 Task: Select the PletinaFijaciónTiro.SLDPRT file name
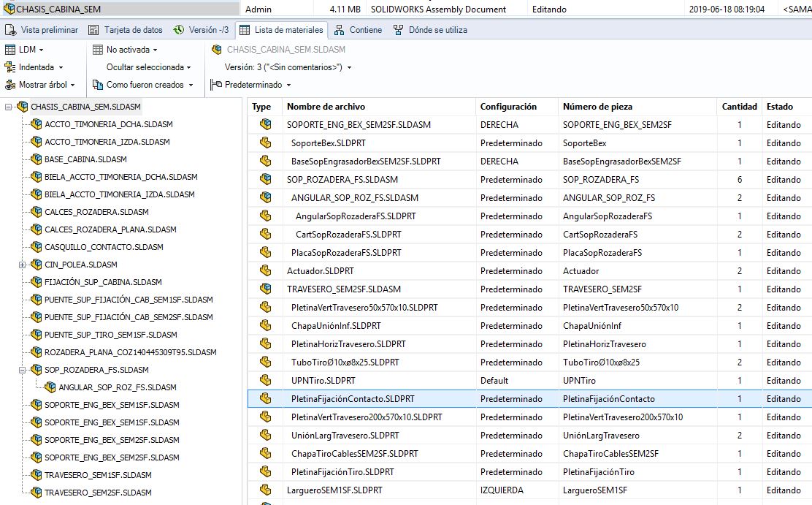[x=342, y=472]
